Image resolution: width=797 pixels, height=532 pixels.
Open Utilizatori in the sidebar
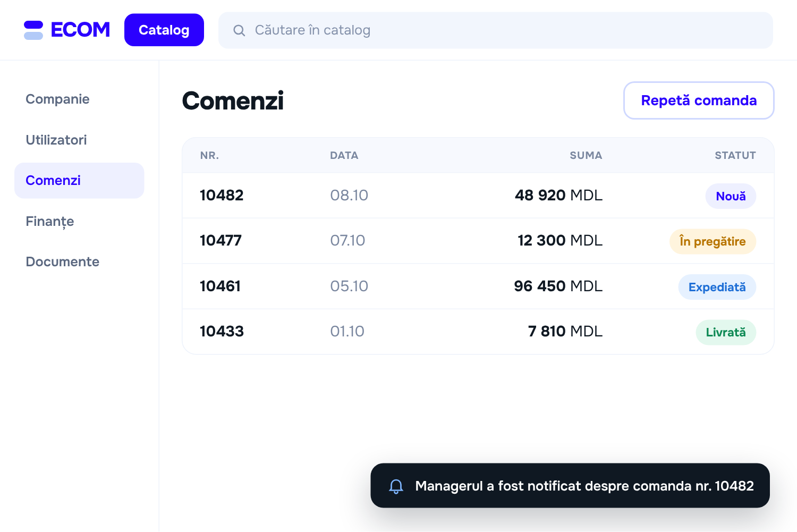point(79,140)
